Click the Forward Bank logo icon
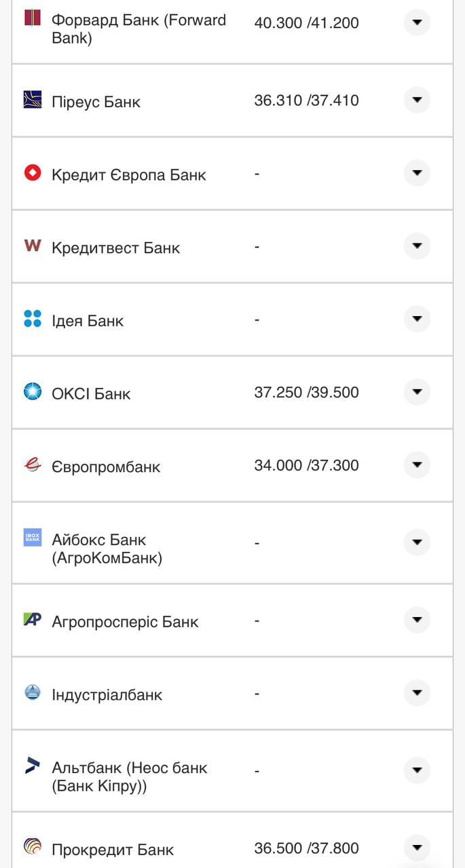Image resolution: width=465 pixels, height=868 pixels. pyautogui.click(x=33, y=18)
